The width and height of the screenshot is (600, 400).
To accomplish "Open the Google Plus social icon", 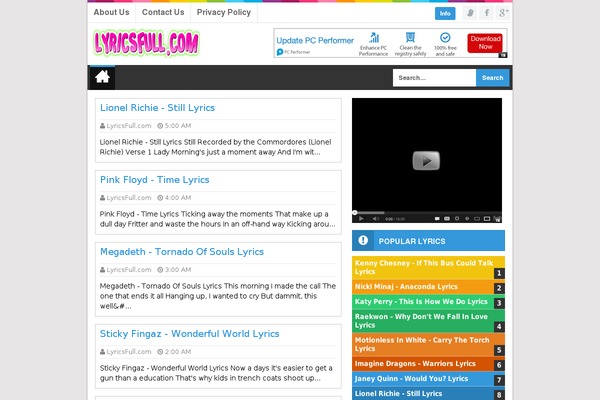I will (x=503, y=13).
